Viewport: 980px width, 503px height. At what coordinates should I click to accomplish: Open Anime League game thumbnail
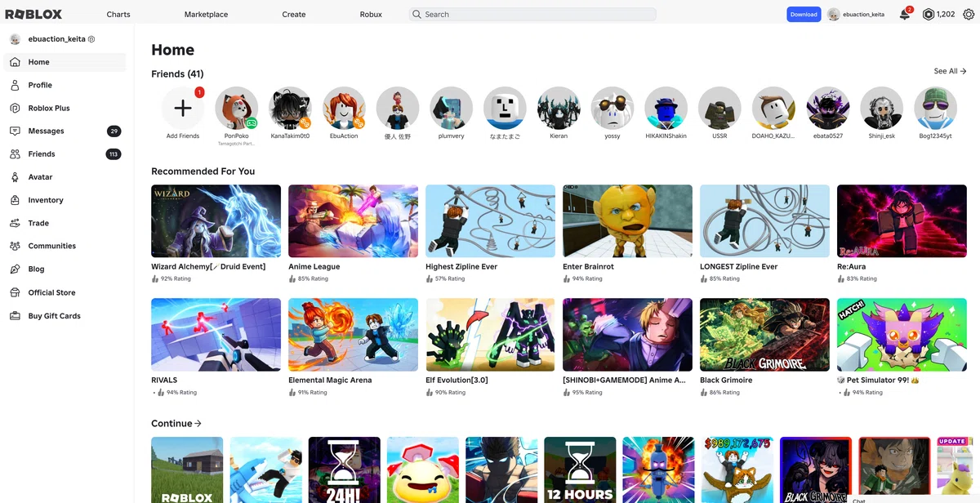pos(353,220)
